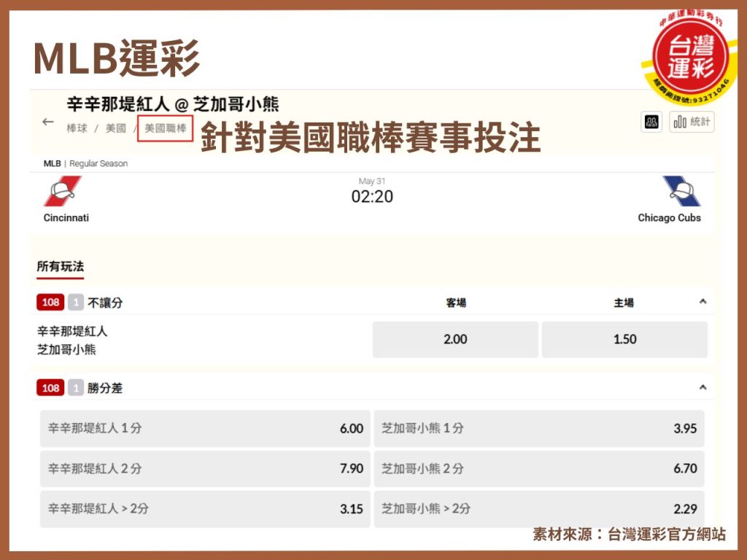Select 辛辛那堤紅人 2分 at 7.90
The height and width of the screenshot is (560, 747).
205,469
